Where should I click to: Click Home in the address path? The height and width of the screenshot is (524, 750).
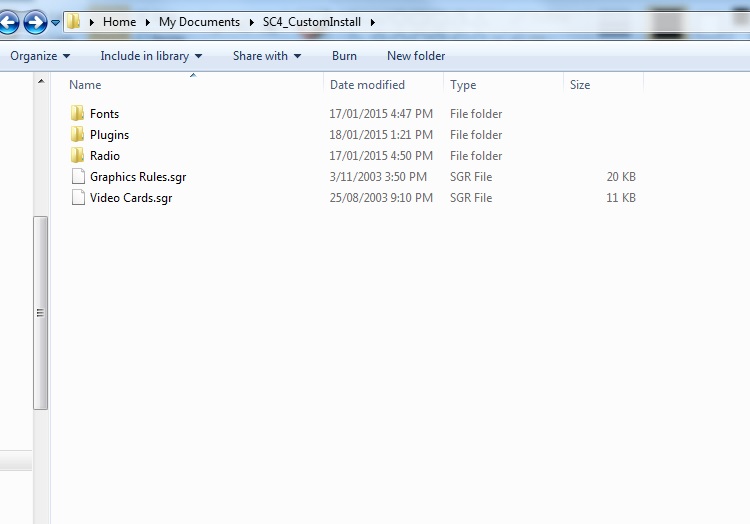120,22
